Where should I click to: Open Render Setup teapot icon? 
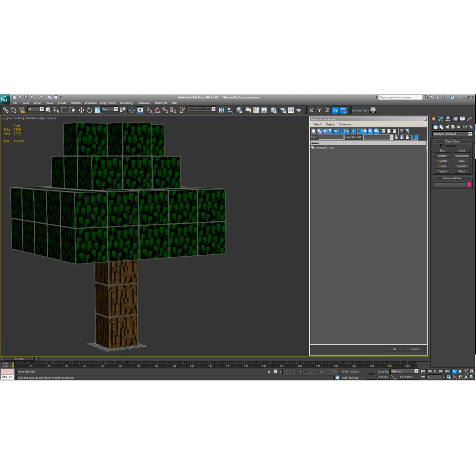click(283, 110)
